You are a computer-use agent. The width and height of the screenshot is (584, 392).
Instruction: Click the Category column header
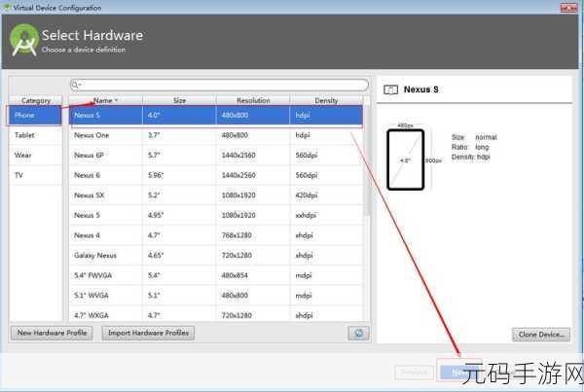[x=36, y=100]
